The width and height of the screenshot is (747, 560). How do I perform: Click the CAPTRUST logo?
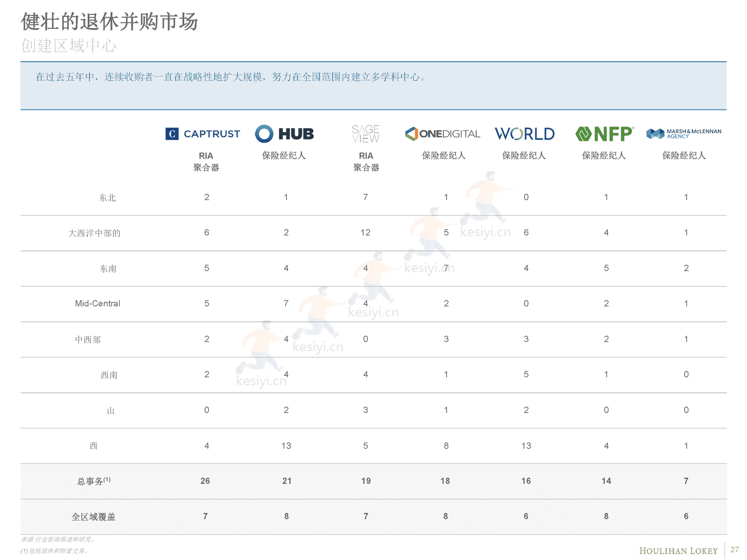(x=203, y=134)
